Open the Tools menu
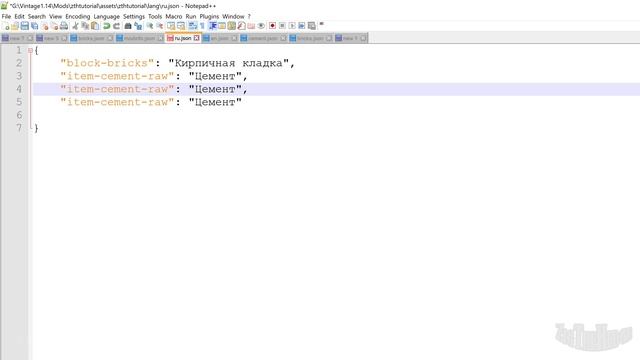Image resolution: width=640 pixels, height=360 pixels. pyautogui.click(x=155, y=16)
